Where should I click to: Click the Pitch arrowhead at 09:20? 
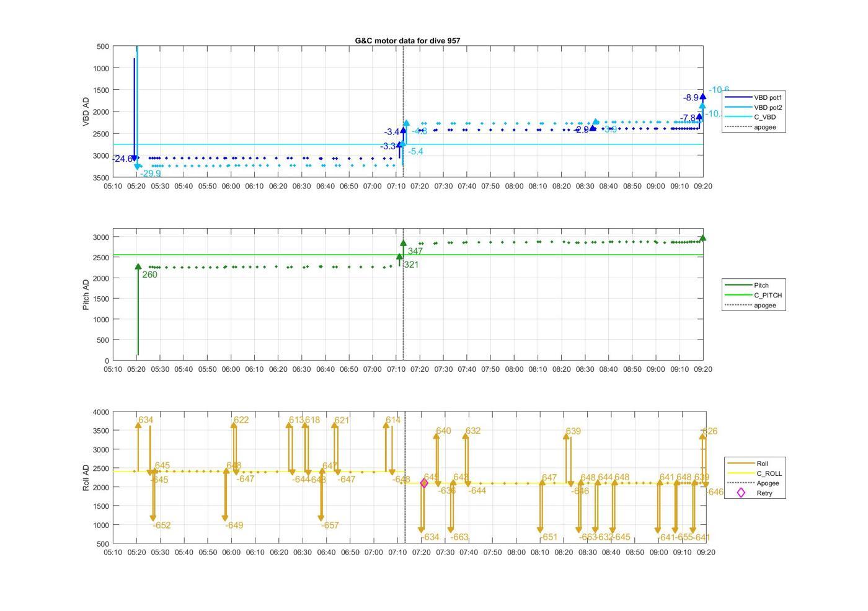coord(702,238)
